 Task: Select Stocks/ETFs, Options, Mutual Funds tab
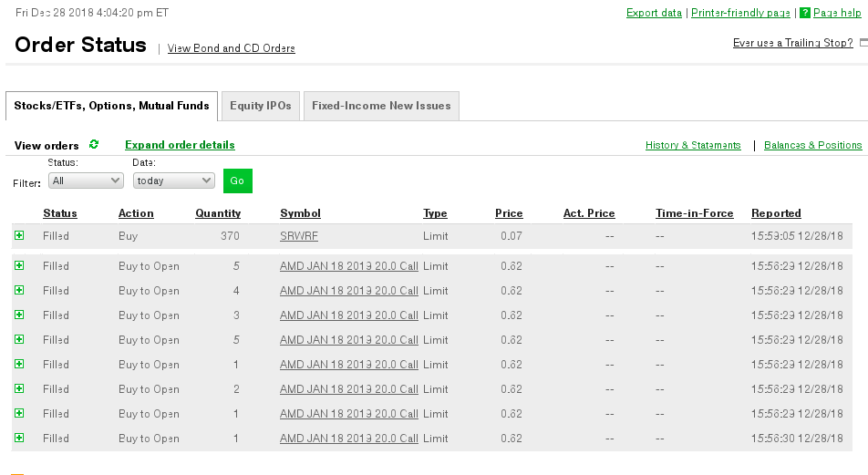[x=111, y=106]
